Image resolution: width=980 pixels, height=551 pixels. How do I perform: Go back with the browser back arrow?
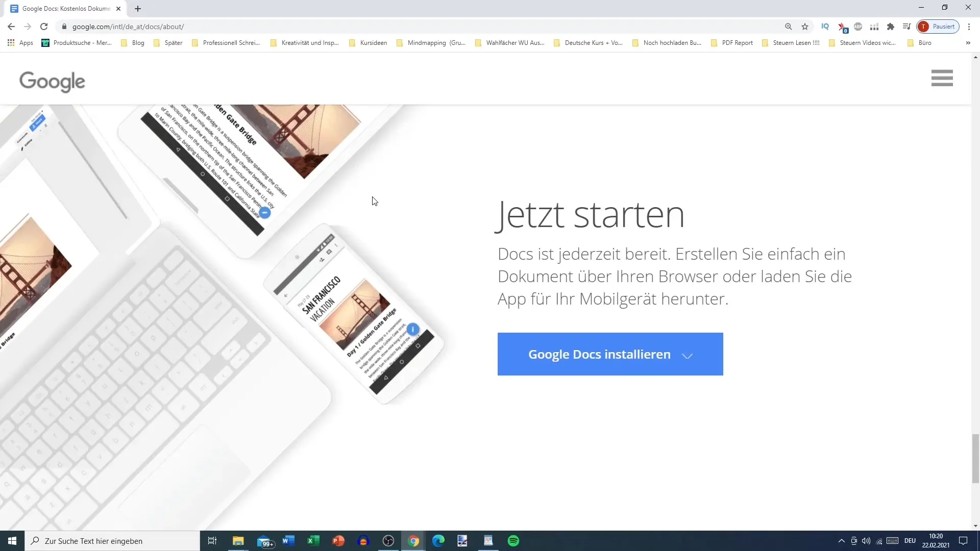tap(11, 27)
